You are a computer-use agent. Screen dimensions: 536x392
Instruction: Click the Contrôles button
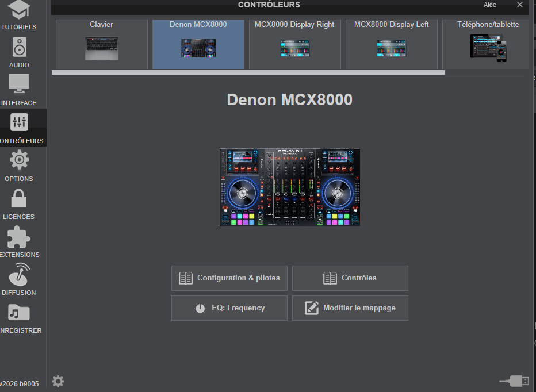pyautogui.click(x=350, y=278)
